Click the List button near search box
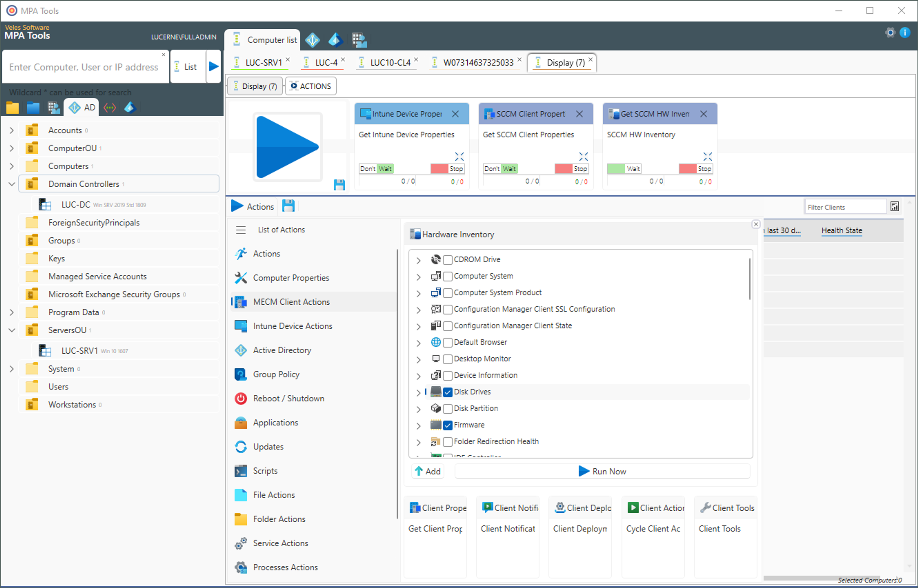 [188, 66]
